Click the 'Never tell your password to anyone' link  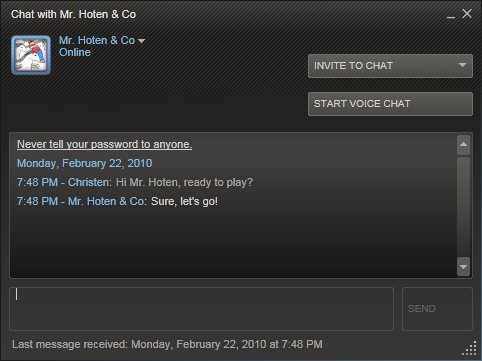click(x=104, y=144)
